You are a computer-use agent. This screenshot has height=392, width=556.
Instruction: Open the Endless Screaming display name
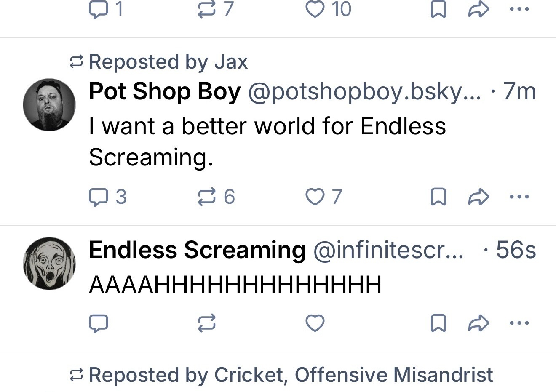click(197, 250)
